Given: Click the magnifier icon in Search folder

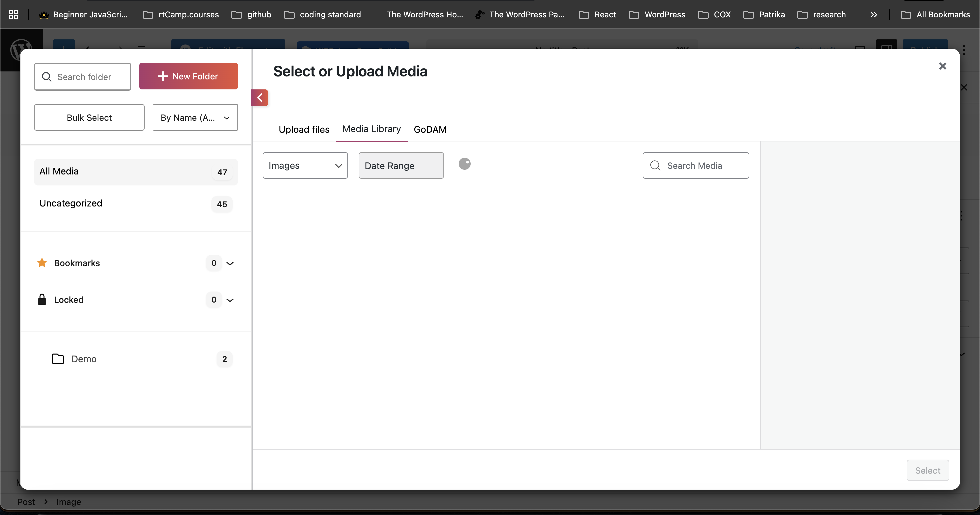Looking at the screenshot, I should pyautogui.click(x=47, y=77).
